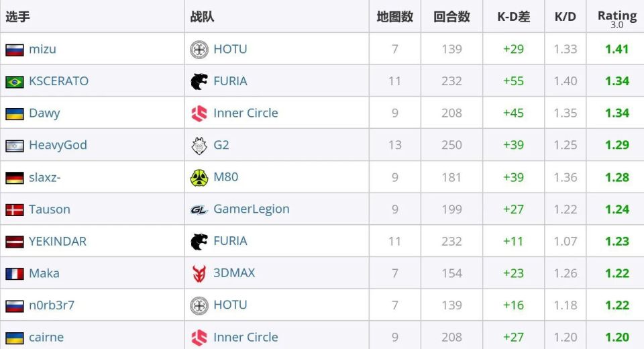Click the Denmark flag beside Tauson

pos(15,209)
